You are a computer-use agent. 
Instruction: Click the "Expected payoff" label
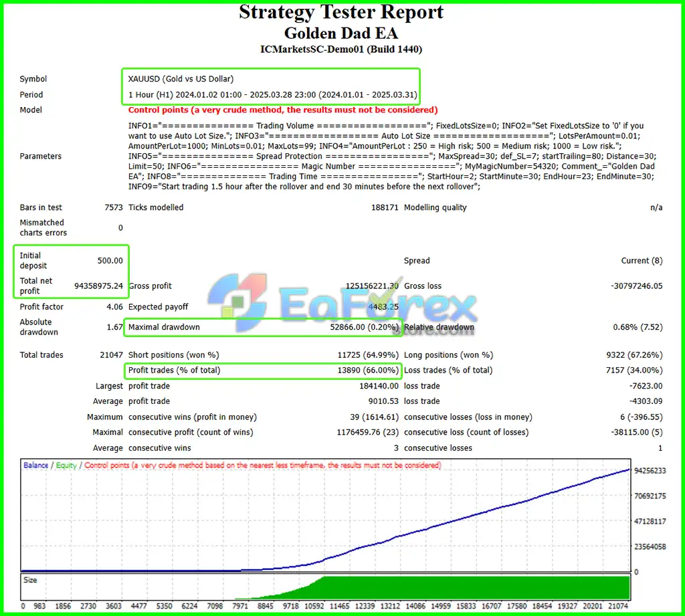click(x=158, y=307)
